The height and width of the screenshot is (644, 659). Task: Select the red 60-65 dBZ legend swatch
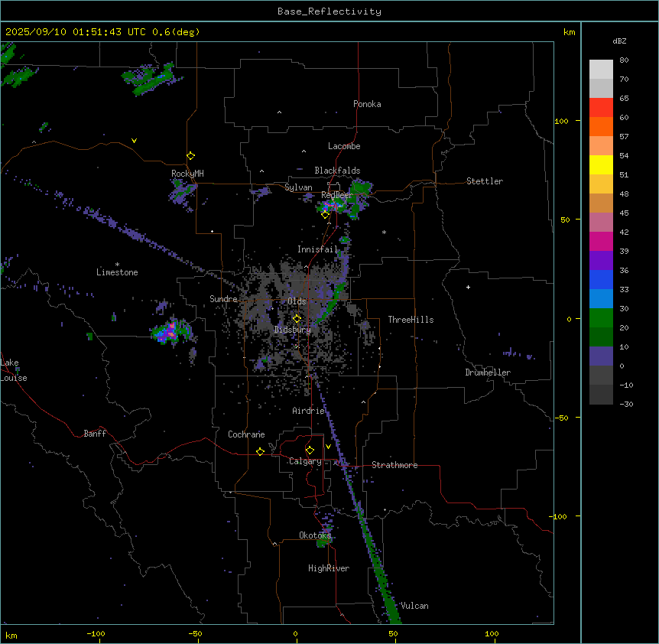601,108
